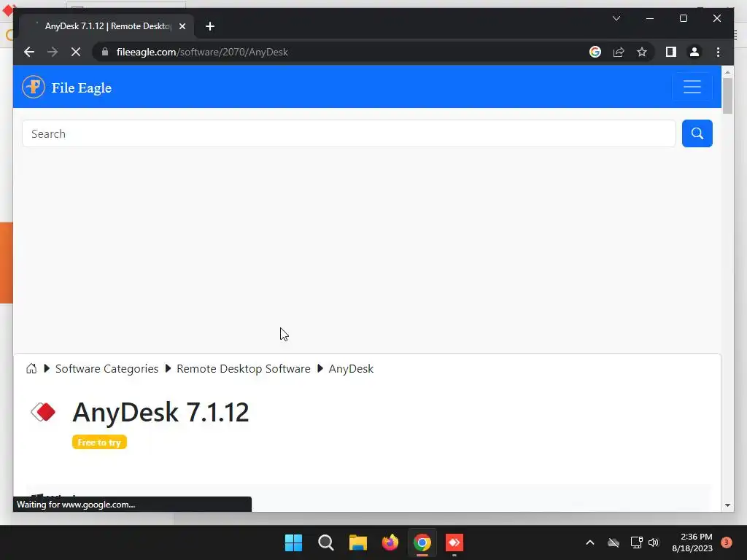Open AnyDesk app from taskbar
The width and height of the screenshot is (747, 560).
[x=454, y=542]
